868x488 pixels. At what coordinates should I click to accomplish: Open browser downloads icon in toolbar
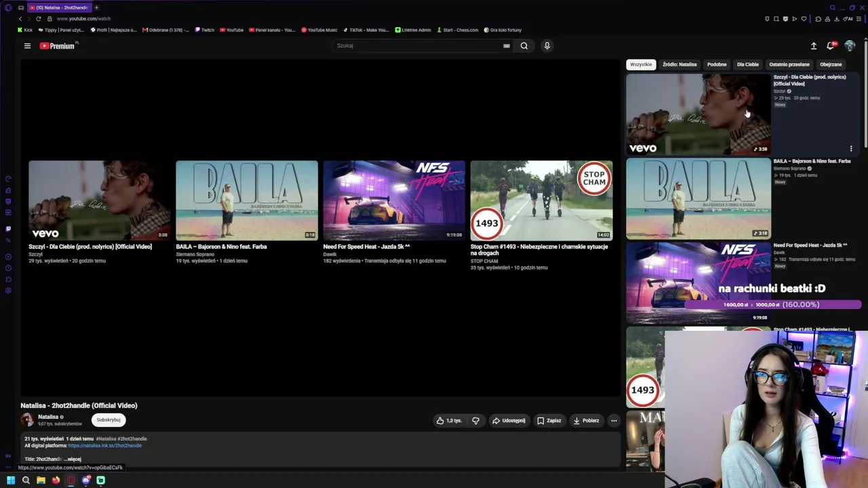point(837,19)
